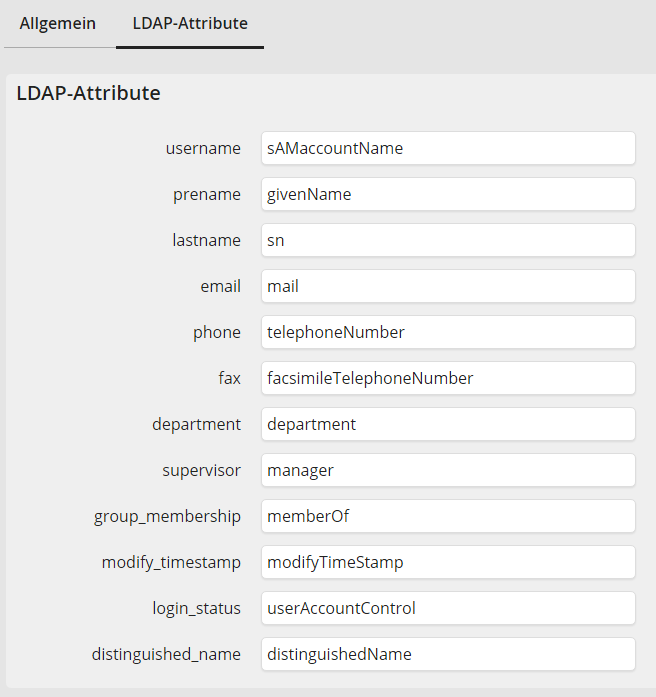
Task: Select the LDAP-Attribute tab
Action: [190, 23]
